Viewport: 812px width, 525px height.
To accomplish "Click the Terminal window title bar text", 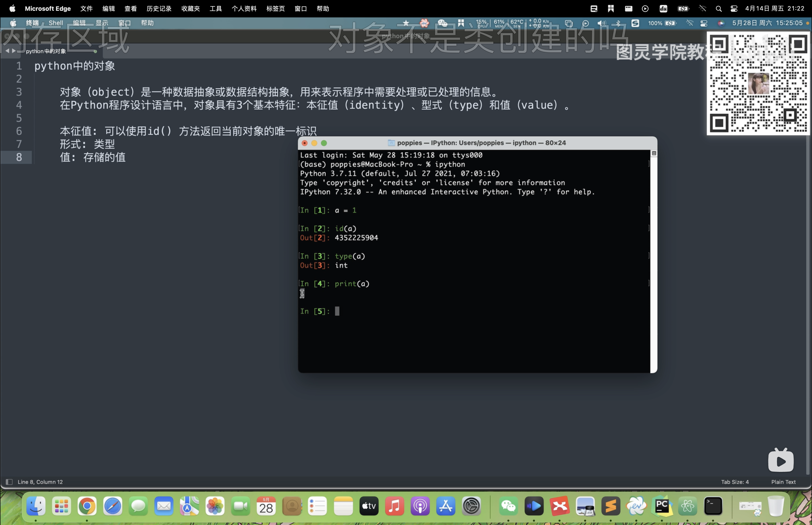I will click(x=481, y=143).
